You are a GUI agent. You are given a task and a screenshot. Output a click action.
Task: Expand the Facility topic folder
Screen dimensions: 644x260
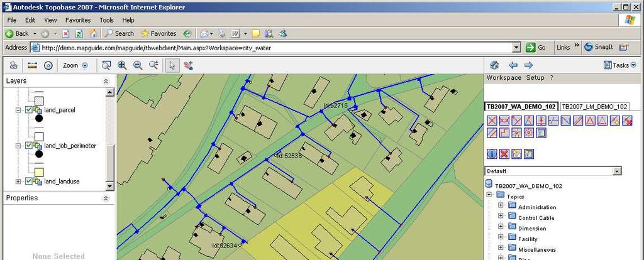(501, 237)
